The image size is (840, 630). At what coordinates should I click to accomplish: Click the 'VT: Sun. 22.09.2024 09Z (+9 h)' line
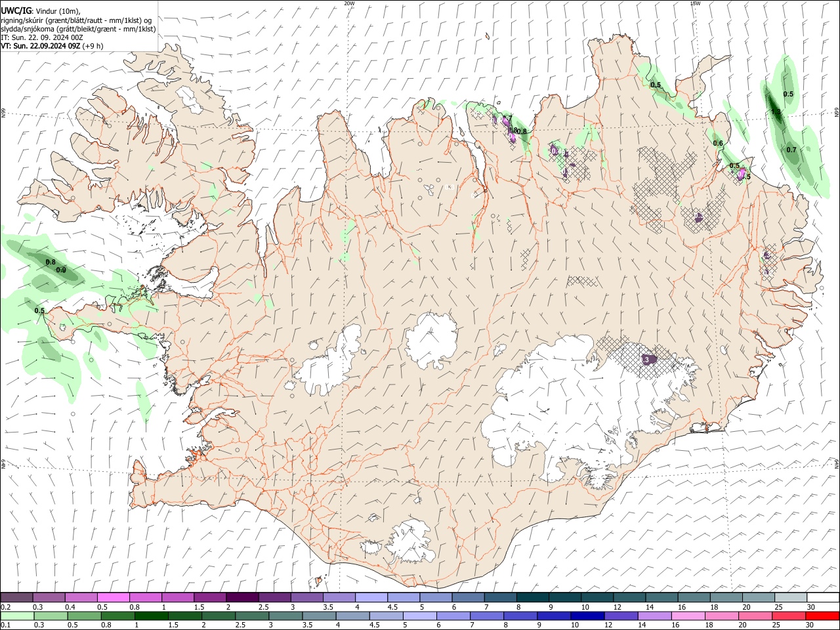52,46
